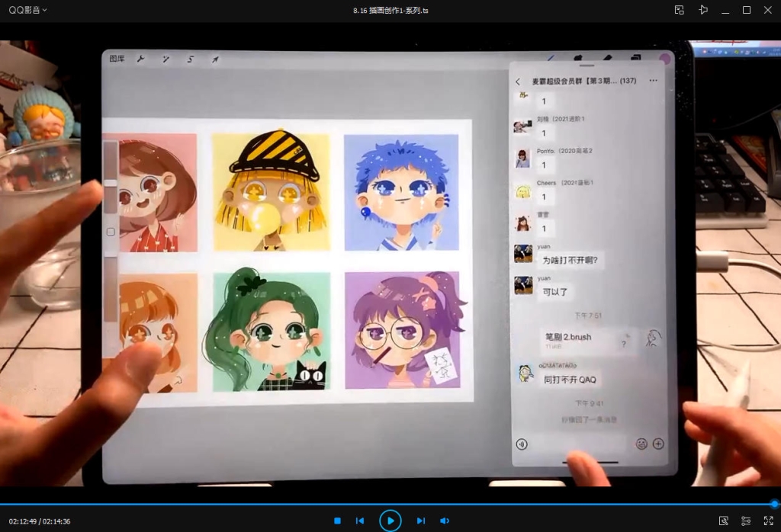Click the end of the progress bar
The image size is (781, 532).
[x=774, y=504]
